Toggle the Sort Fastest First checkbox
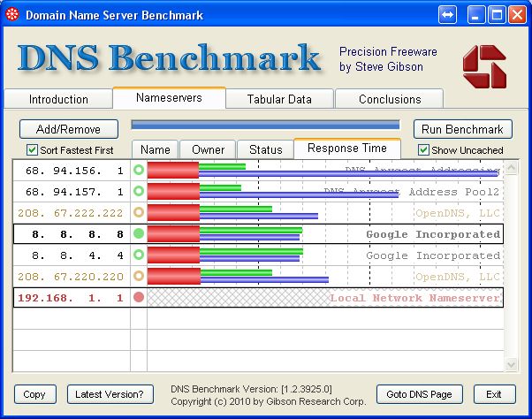Image resolution: width=532 pixels, height=419 pixels. pos(33,150)
